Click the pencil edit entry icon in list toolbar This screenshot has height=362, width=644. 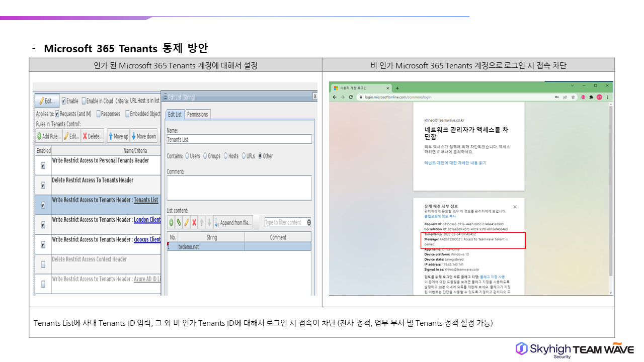(x=186, y=222)
